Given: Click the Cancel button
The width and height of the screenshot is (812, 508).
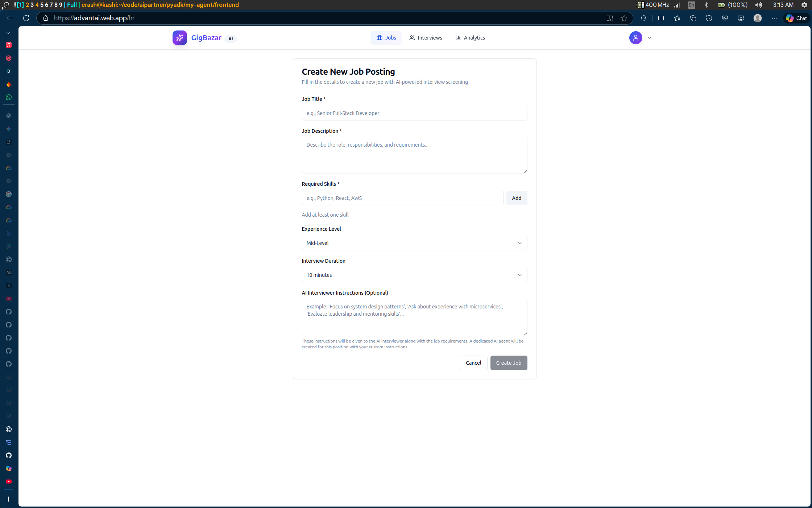Looking at the screenshot, I should coord(473,363).
